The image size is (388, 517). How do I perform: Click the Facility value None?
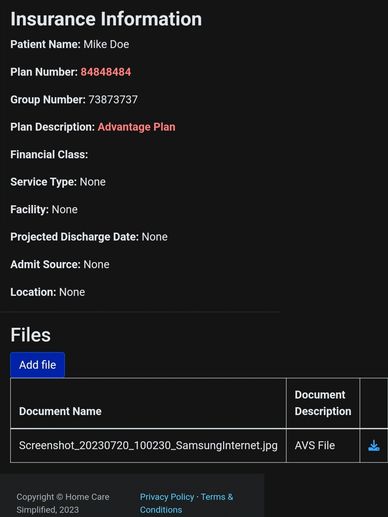coord(65,210)
